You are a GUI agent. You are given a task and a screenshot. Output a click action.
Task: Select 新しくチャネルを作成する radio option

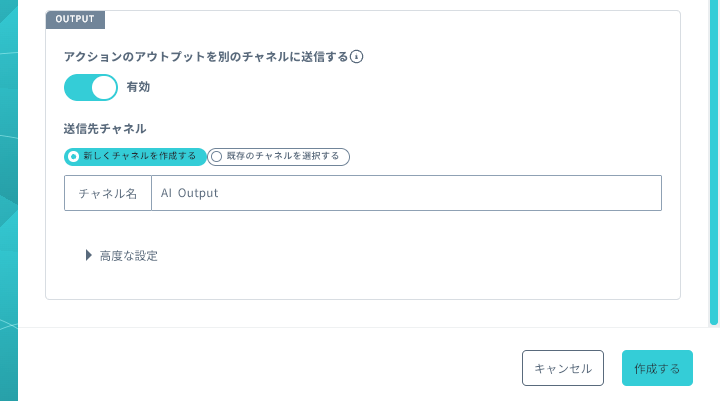point(135,157)
